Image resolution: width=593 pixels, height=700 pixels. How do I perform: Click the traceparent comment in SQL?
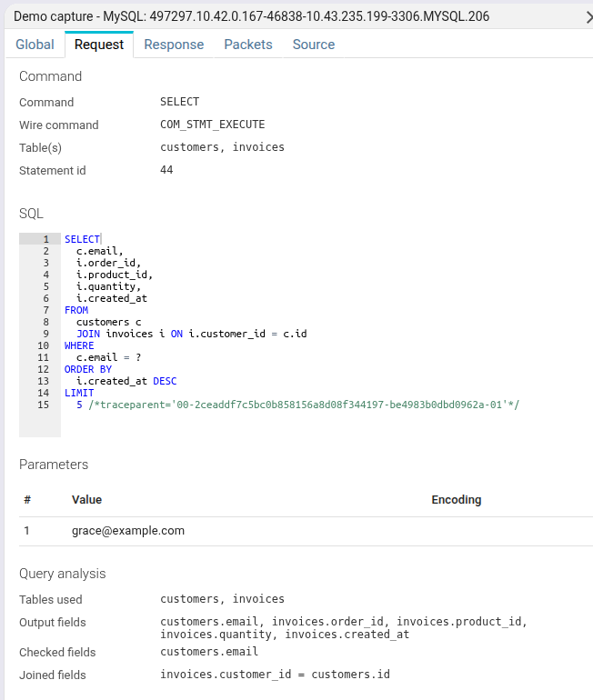click(304, 405)
